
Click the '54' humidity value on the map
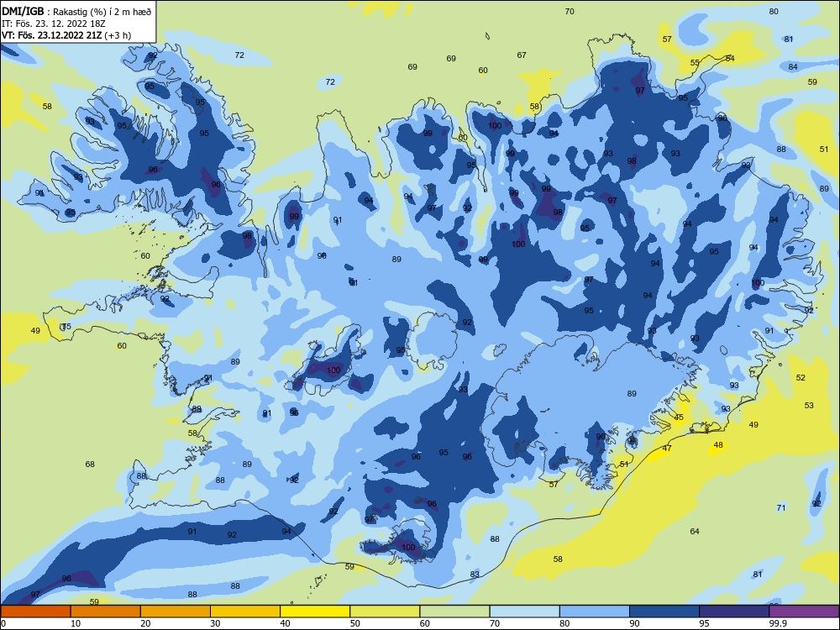pos(730,59)
